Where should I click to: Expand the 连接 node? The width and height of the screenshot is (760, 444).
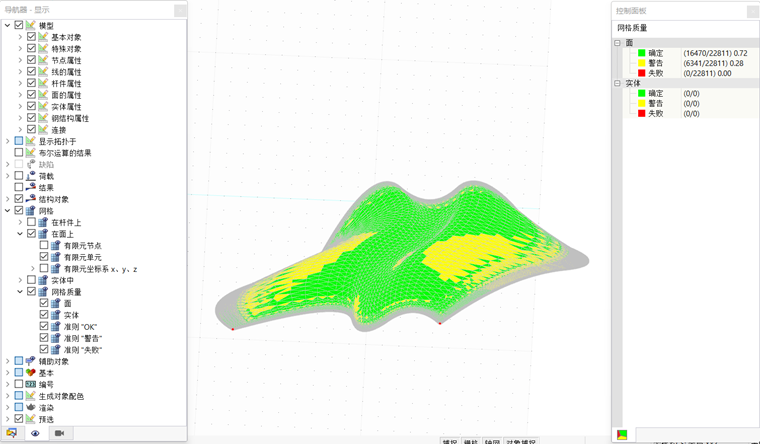[20, 129]
